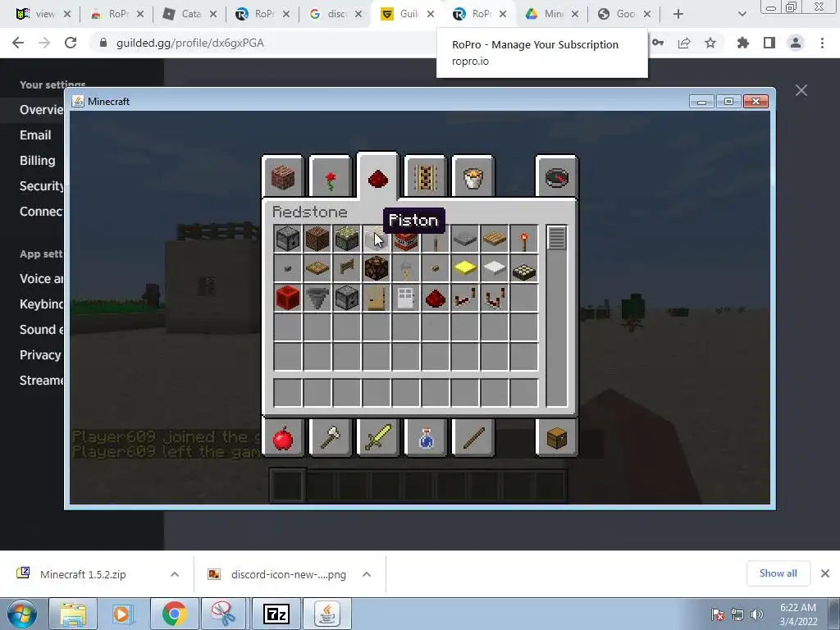The image size is (840, 630).
Task: Open Brewing tab with potion icon
Action: point(426,438)
